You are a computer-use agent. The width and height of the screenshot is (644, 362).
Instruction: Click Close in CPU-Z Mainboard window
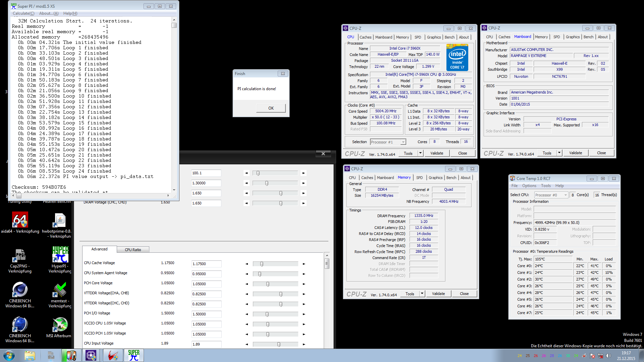[601, 153]
